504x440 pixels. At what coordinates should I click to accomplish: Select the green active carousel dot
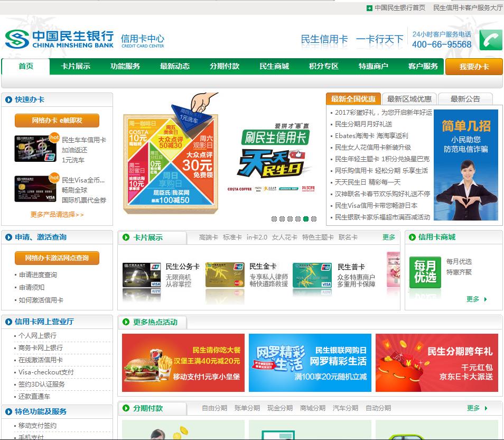(306, 219)
